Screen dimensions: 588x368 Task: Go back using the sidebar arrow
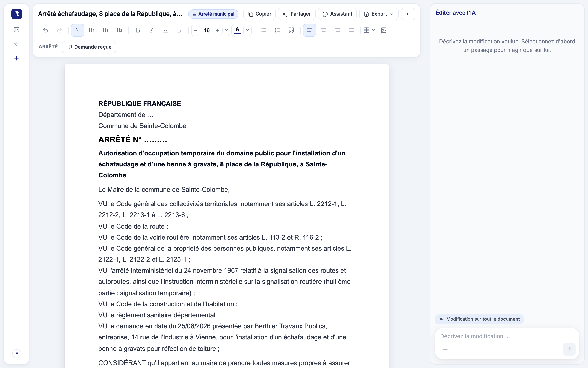(x=17, y=44)
